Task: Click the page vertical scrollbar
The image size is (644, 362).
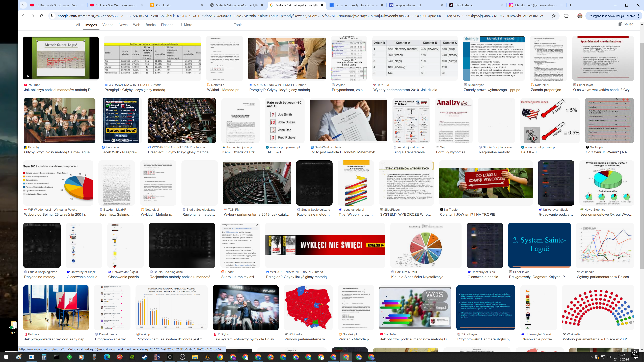Action: (x=641, y=150)
